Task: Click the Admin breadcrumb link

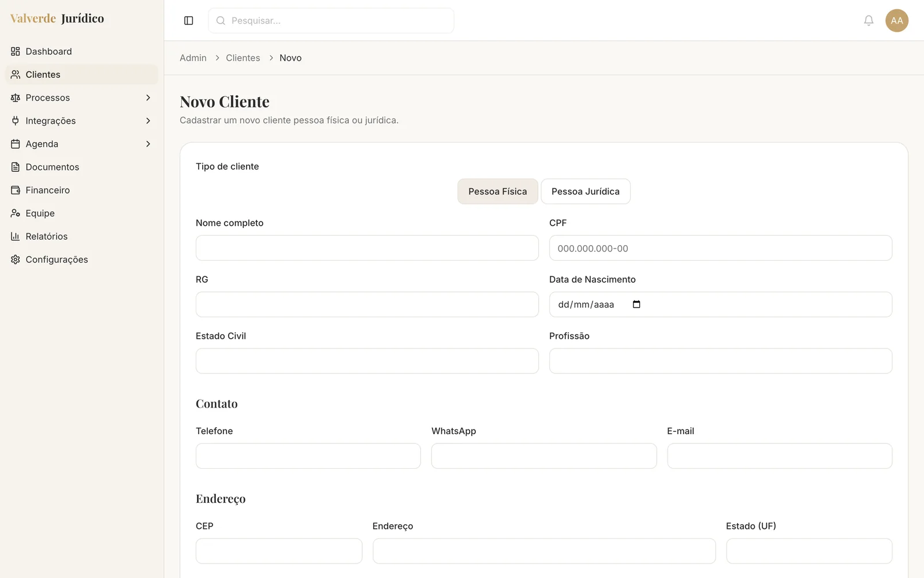Action: click(193, 58)
